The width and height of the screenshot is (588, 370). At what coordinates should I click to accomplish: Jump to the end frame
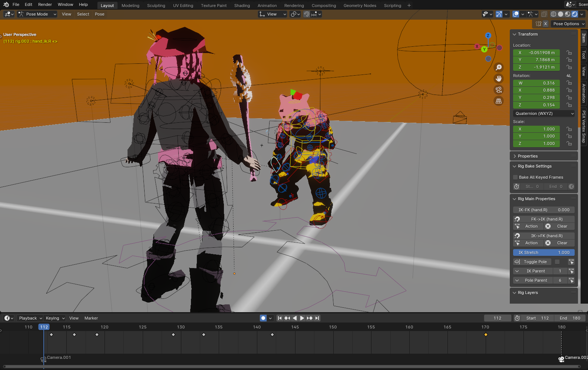point(317,318)
